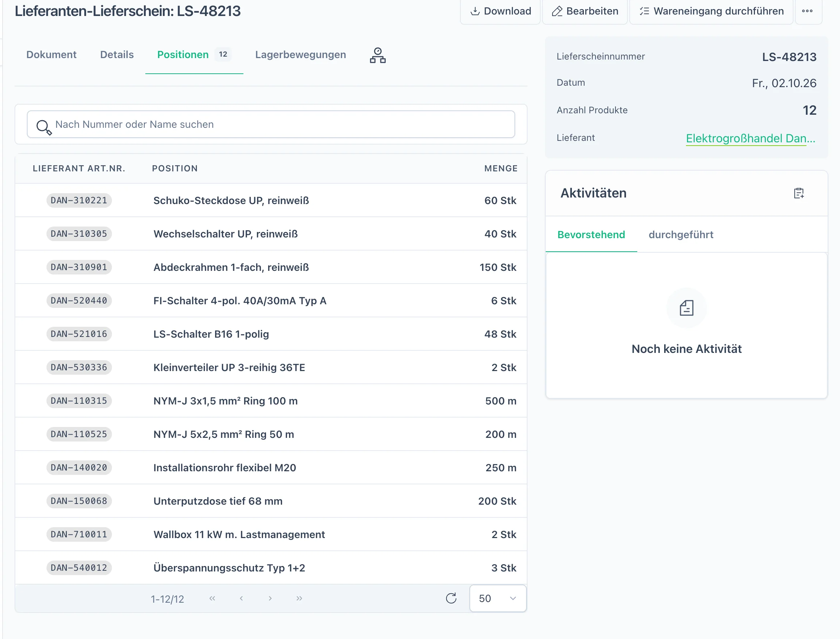This screenshot has height=639, width=840.
Task: Click the MENGE column header
Action: pos(501,168)
